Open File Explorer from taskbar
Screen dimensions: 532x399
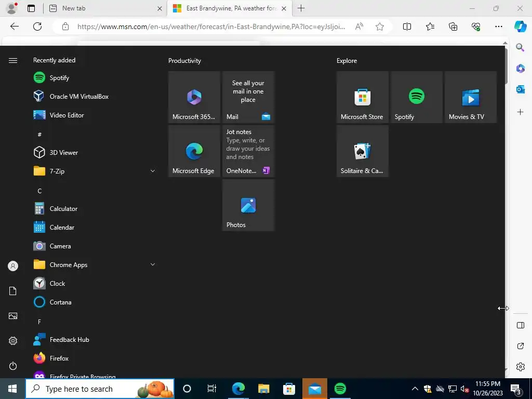[263, 389]
